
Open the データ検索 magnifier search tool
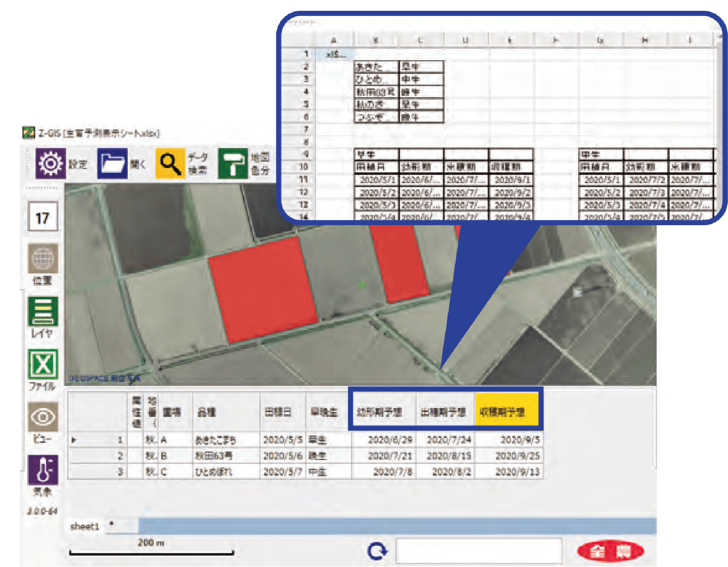click(170, 163)
